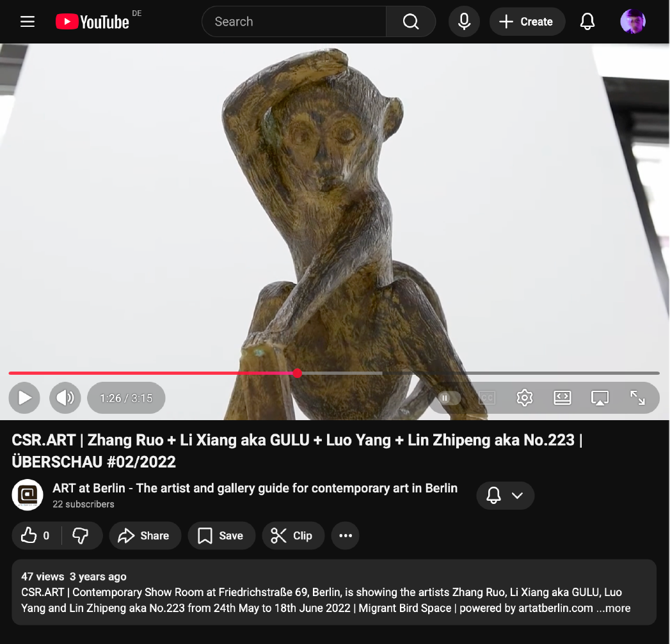Cast video with AirPlay icon
Viewport: 670px width, 644px height.
[x=600, y=398]
